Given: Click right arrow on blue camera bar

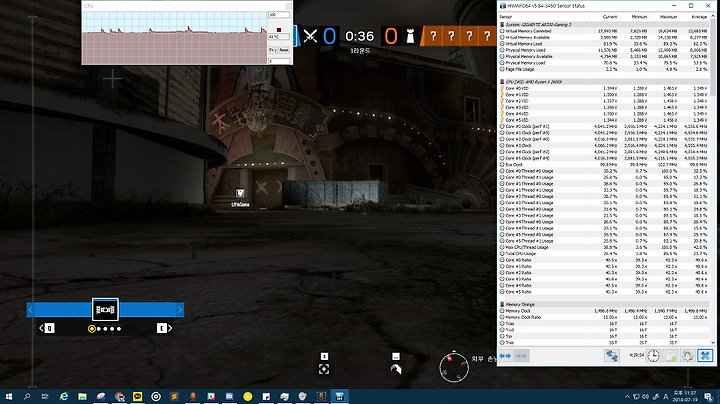Looking at the screenshot, I should (180, 310).
